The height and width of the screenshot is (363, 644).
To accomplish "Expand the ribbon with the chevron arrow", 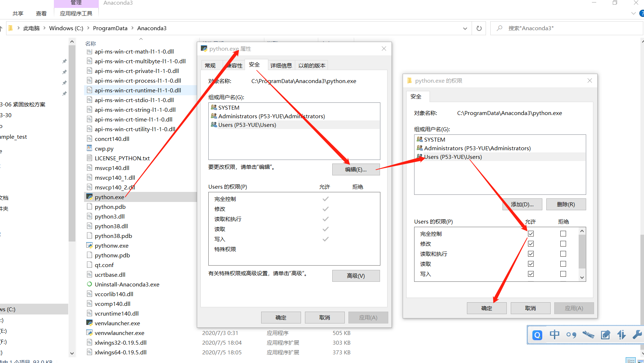I will click(633, 13).
